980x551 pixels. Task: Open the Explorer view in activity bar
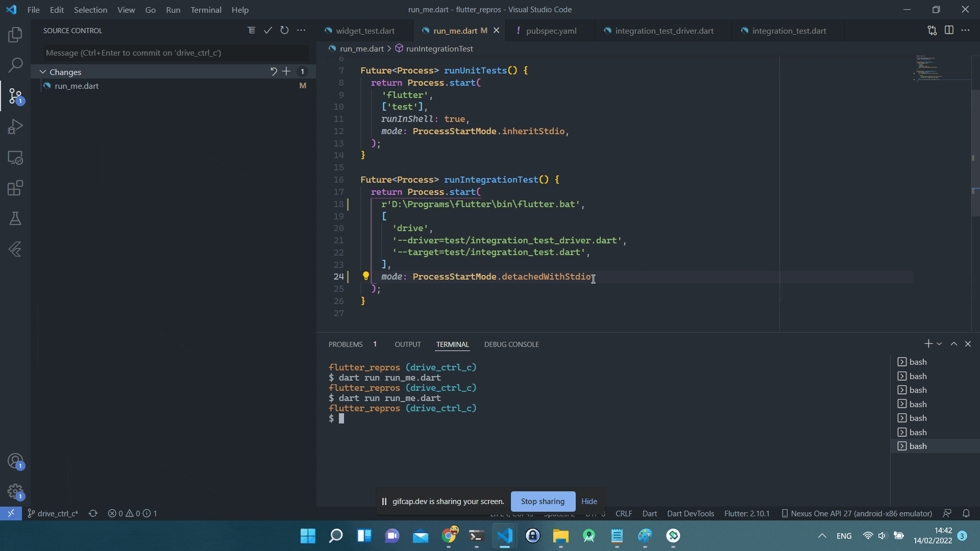[15, 35]
